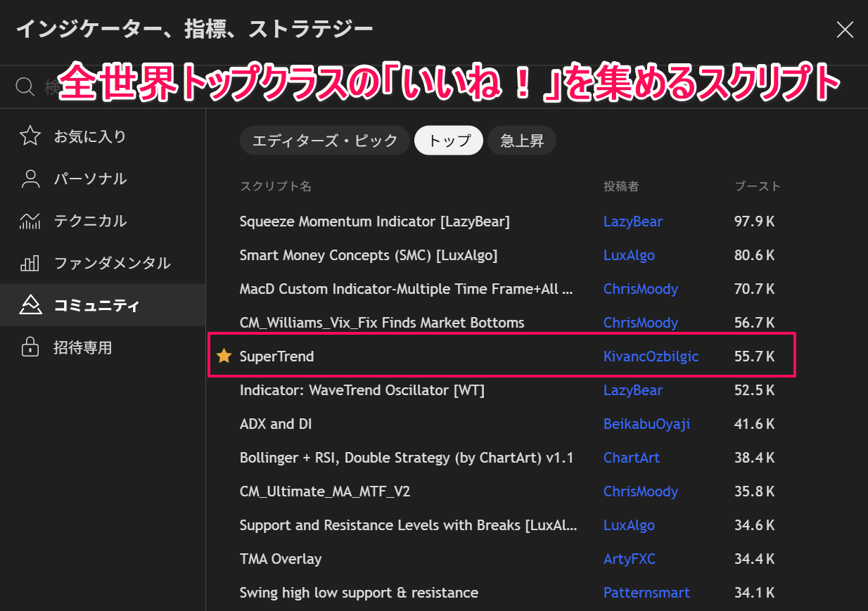This screenshot has height=611, width=868.
Task: Click the 52.5 K boost count
Action: [754, 390]
